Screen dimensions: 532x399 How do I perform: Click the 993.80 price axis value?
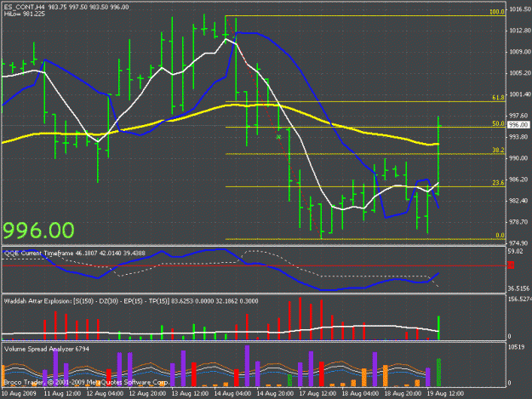[x=518, y=137]
